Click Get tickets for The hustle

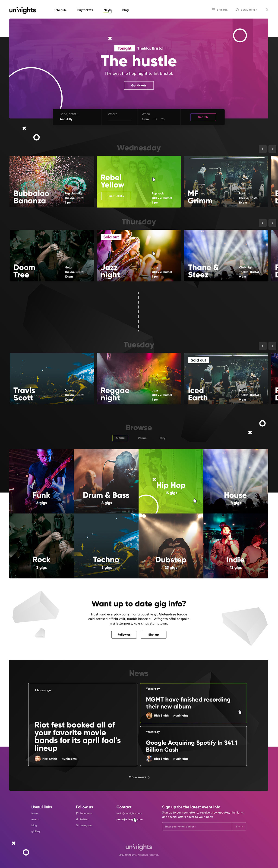point(139,86)
